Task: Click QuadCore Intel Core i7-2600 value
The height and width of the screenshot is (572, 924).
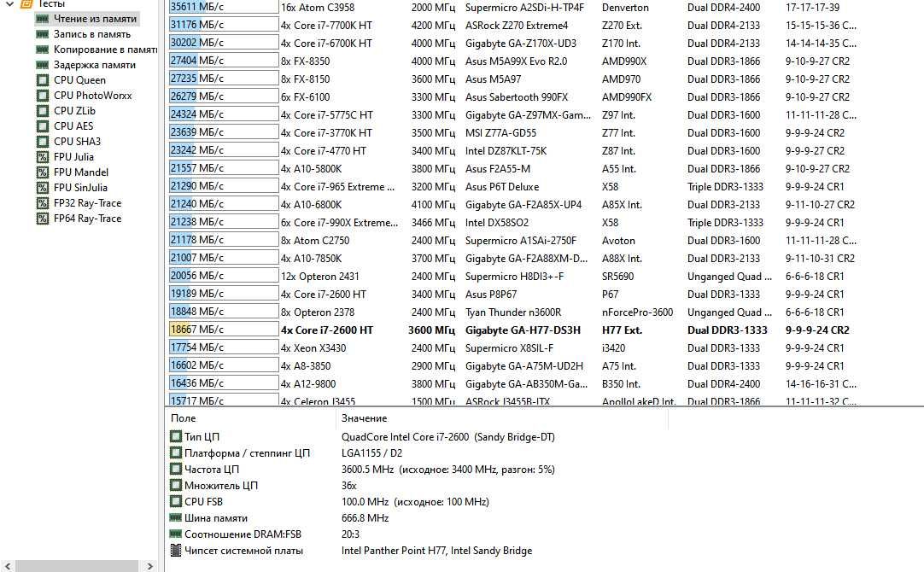Action: click(447, 437)
